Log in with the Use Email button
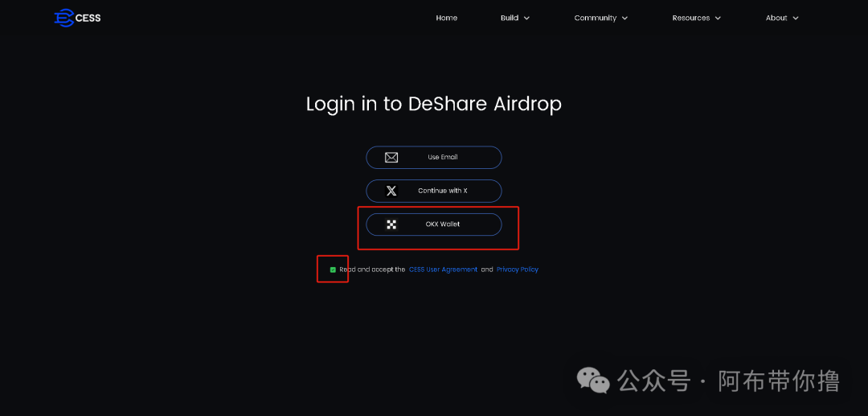Viewport: 868px width, 416px height. click(433, 158)
